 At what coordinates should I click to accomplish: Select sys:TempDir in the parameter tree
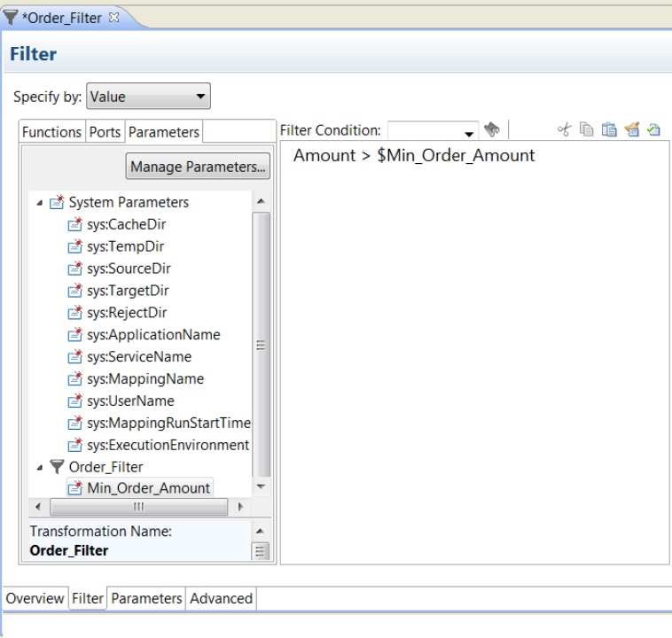(x=126, y=247)
